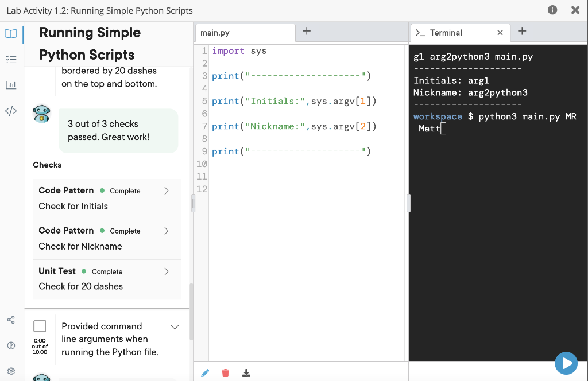Image resolution: width=588 pixels, height=381 pixels.
Task: Open the info icon in the title bar
Action: point(552,10)
